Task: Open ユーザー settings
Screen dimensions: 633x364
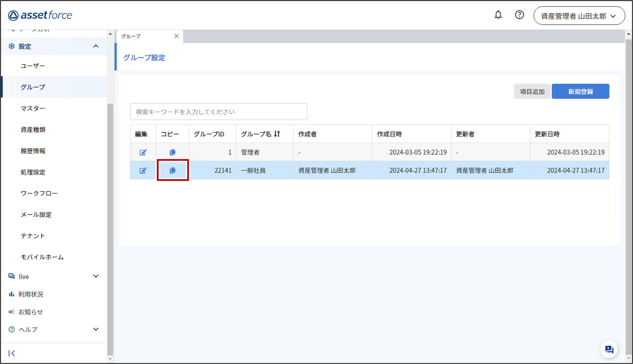Action: tap(33, 66)
